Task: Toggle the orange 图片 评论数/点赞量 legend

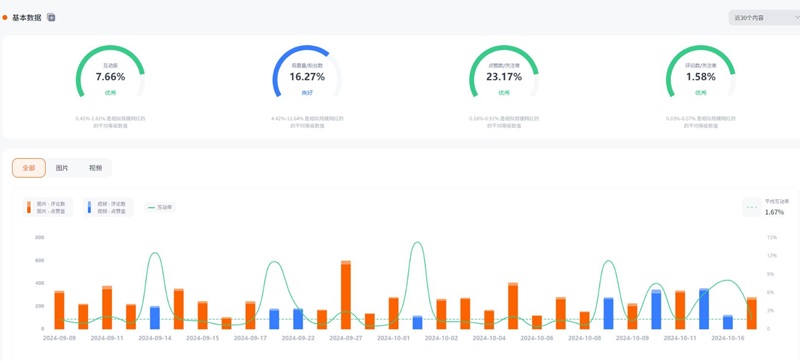Action: tap(47, 207)
